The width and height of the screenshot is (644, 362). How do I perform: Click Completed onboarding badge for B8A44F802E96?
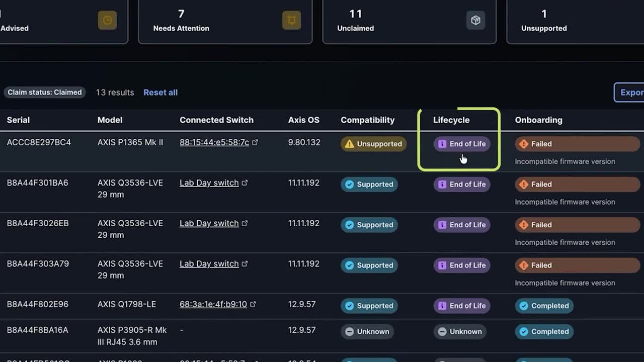(x=544, y=306)
